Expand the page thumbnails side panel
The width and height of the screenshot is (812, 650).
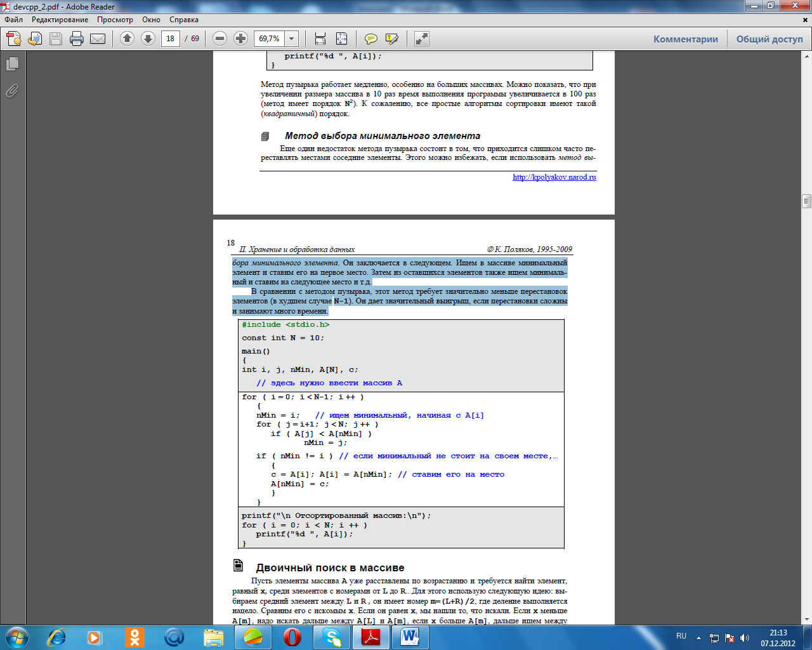tap(12, 64)
